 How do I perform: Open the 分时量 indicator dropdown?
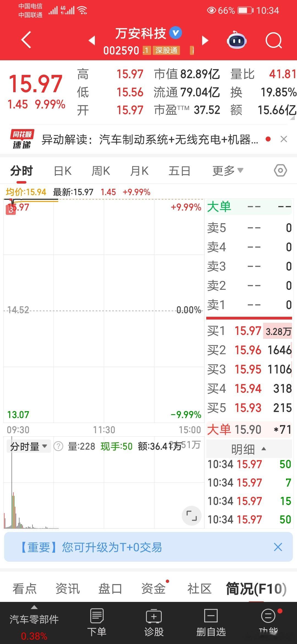tap(29, 446)
